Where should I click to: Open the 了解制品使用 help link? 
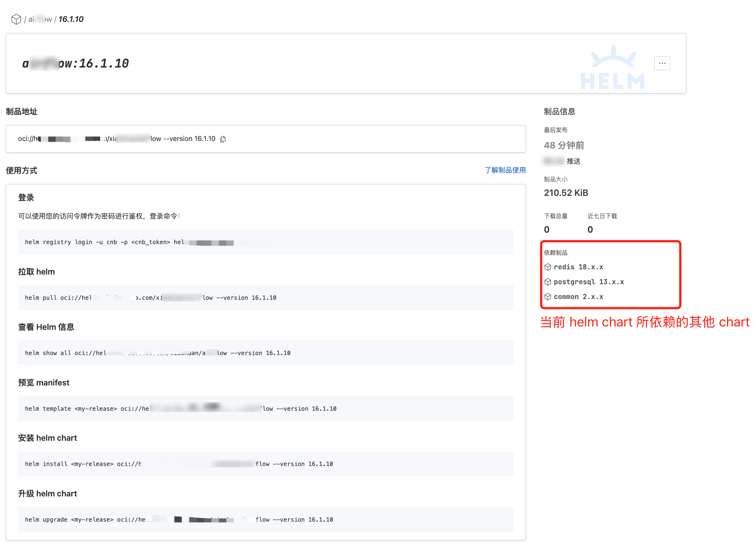point(505,170)
